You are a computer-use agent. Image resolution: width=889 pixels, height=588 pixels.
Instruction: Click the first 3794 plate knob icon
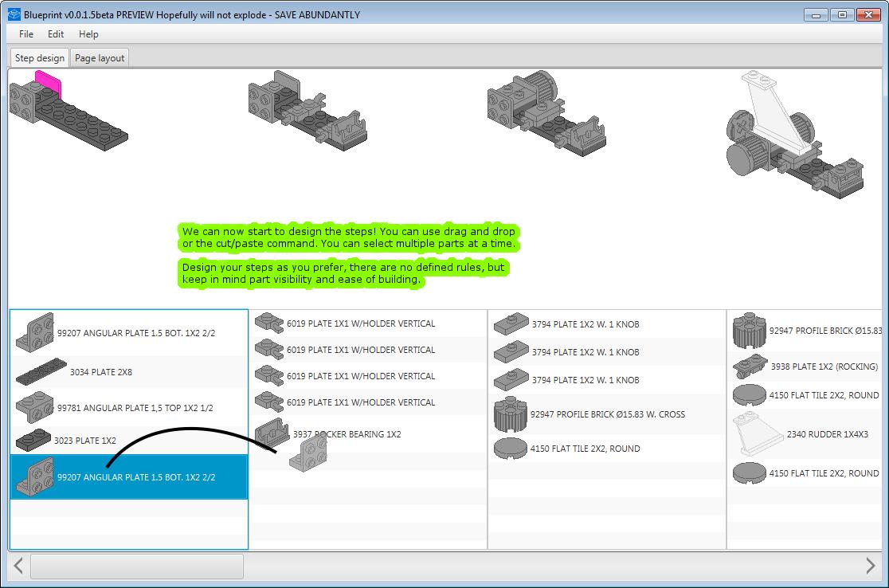point(511,323)
